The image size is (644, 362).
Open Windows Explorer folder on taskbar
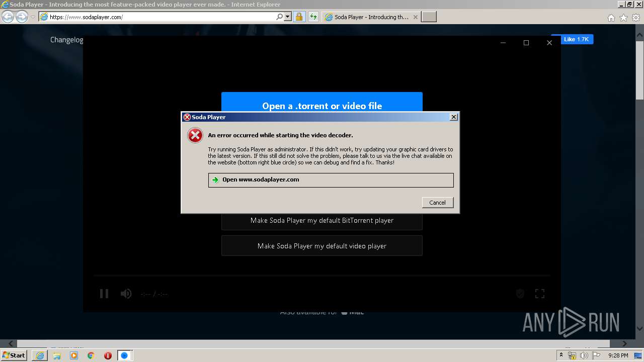pos(57,355)
